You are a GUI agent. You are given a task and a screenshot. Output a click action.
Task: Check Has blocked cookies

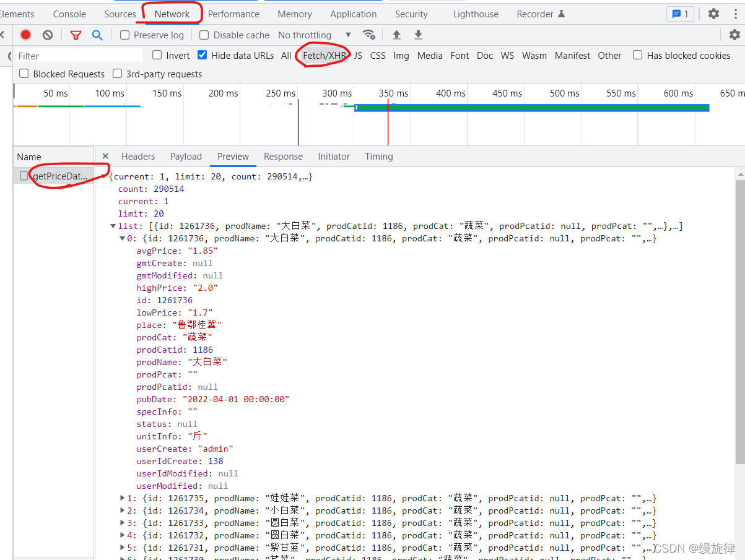click(x=638, y=55)
